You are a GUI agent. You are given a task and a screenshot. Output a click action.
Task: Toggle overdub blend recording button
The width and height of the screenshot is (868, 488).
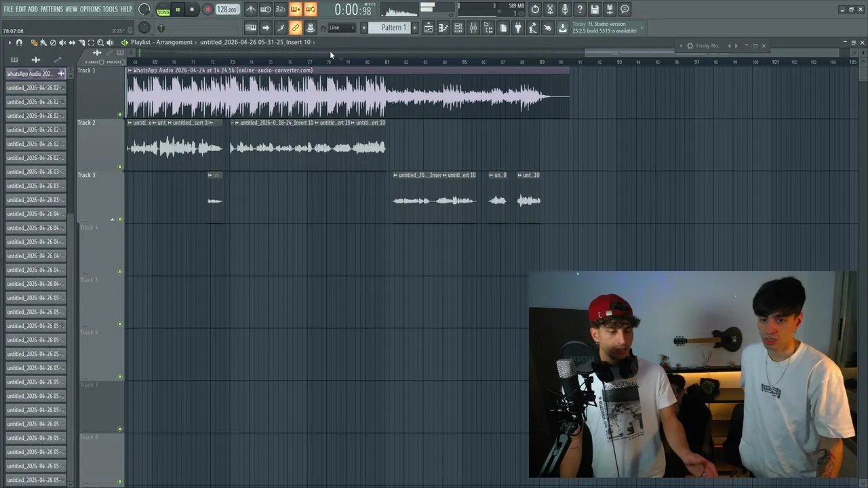pyautogui.click(x=296, y=9)
